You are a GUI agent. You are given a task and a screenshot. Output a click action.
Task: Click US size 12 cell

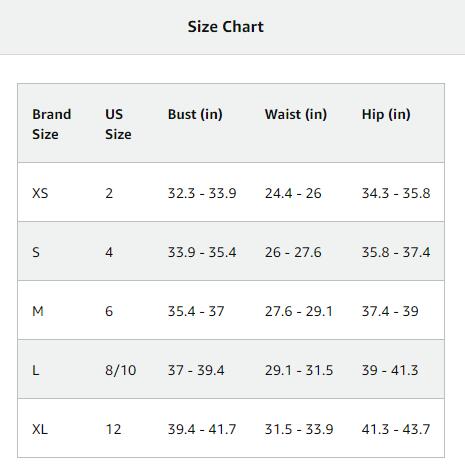click(113, 429)
